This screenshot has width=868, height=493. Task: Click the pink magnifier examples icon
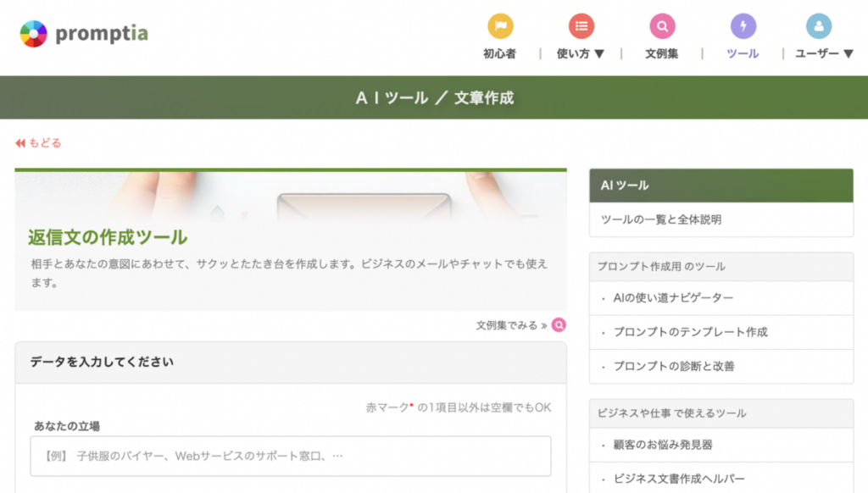(x=662, y=26)
